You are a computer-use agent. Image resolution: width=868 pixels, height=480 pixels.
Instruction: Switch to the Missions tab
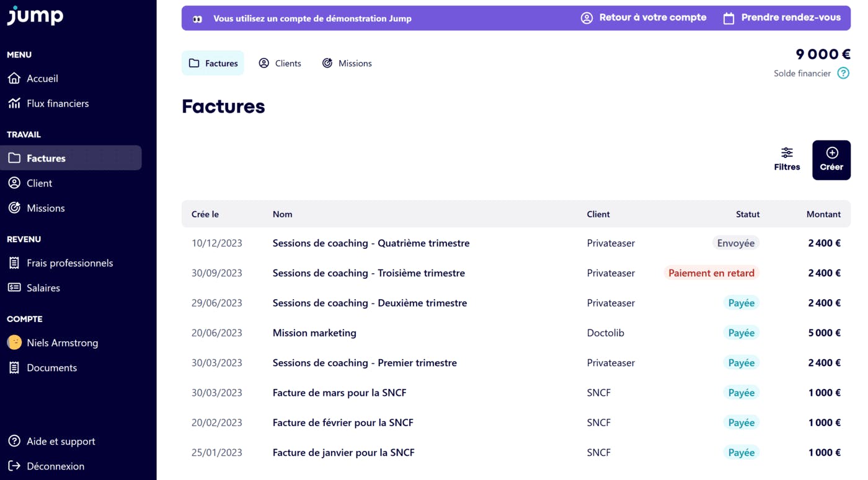tap(347, 63)
